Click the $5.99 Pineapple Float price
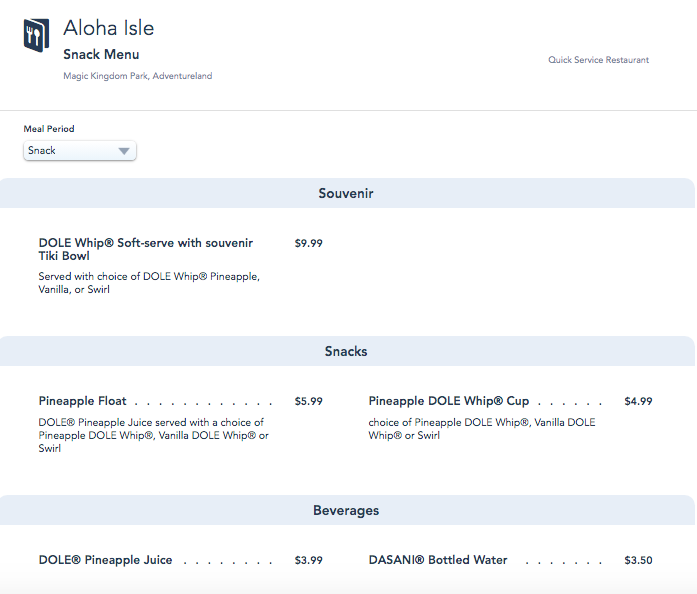Image resolution: width=697 pixels, height=594 pixels. pyautogui.click(x=309, y=401)
